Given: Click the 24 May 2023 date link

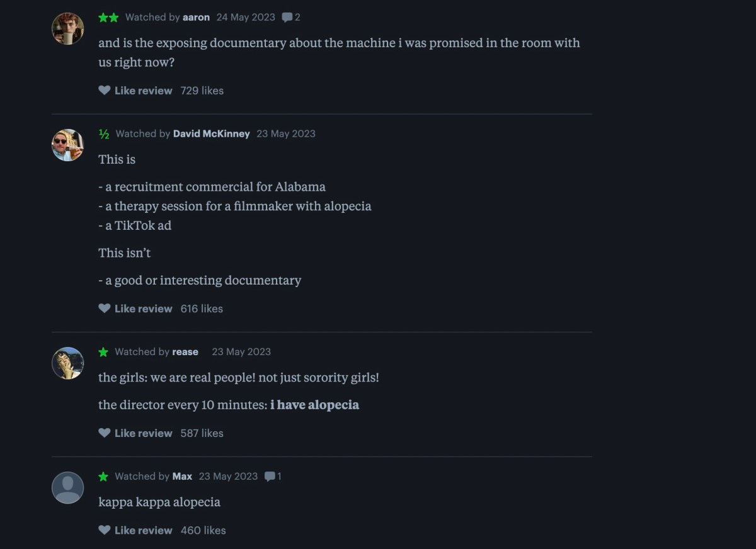Looking at the screenshot, I should pyautogui.click(x=245, y=17).
